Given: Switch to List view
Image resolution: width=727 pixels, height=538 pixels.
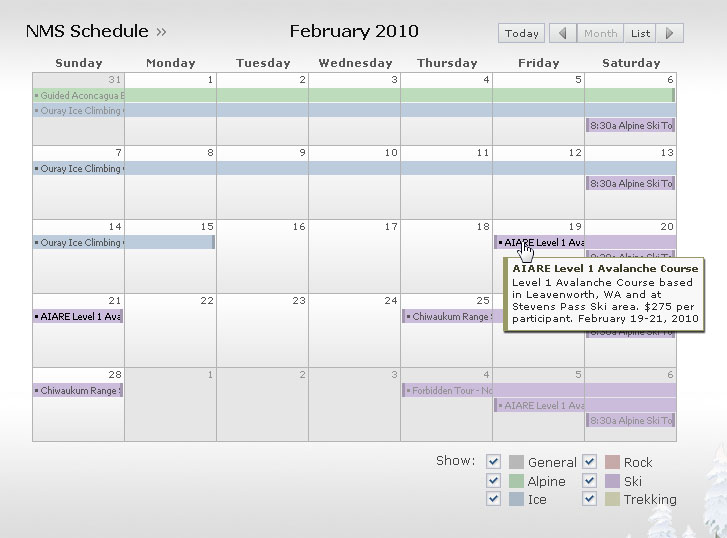Looking at the screenshot, I should (x=641, y=33).
